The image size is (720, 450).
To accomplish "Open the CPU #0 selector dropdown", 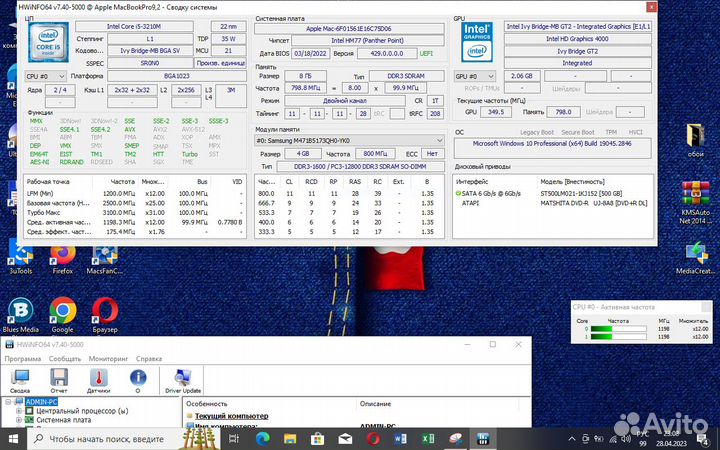I will click(42, 76).
